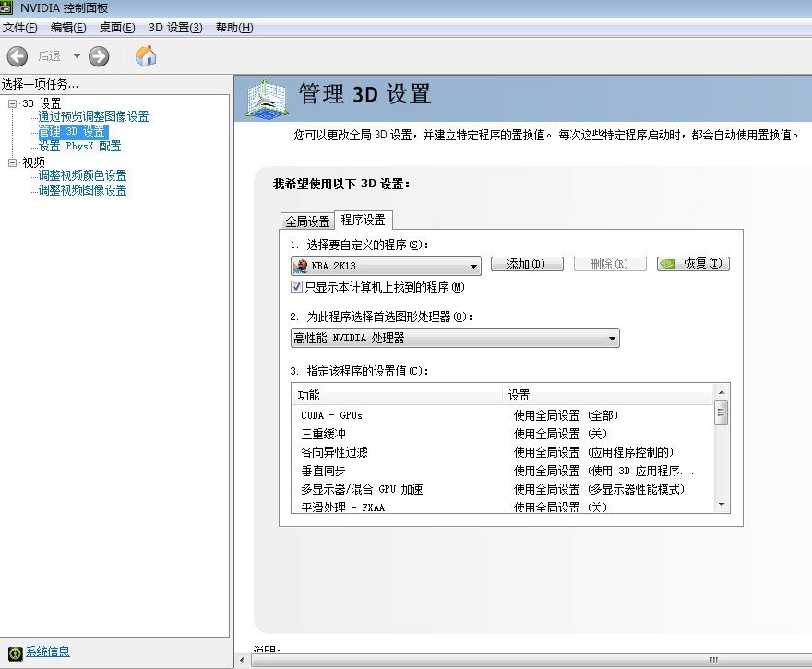Screen dimensions: 812x669
Task: Switch to the 全局设置 tab
Action: coord(307,221)
